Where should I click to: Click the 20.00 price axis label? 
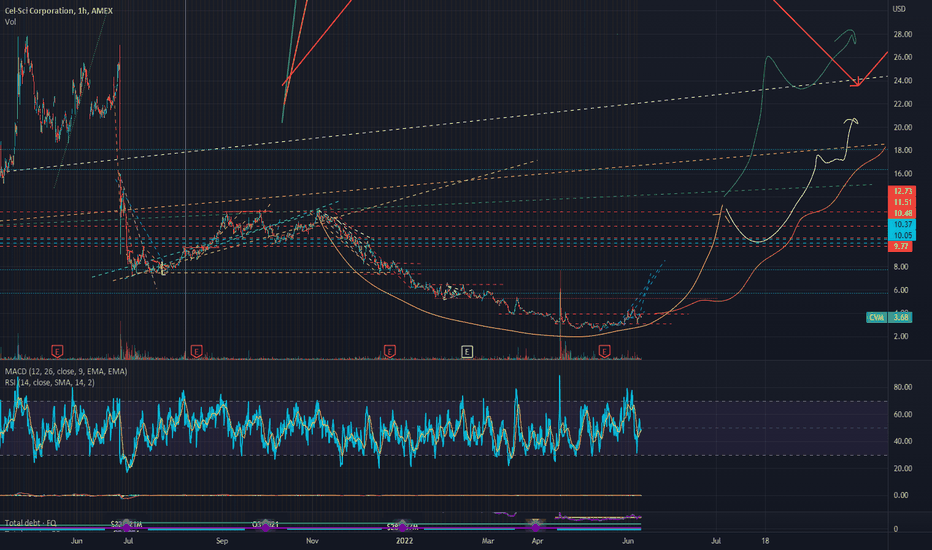tap(902, 127)
